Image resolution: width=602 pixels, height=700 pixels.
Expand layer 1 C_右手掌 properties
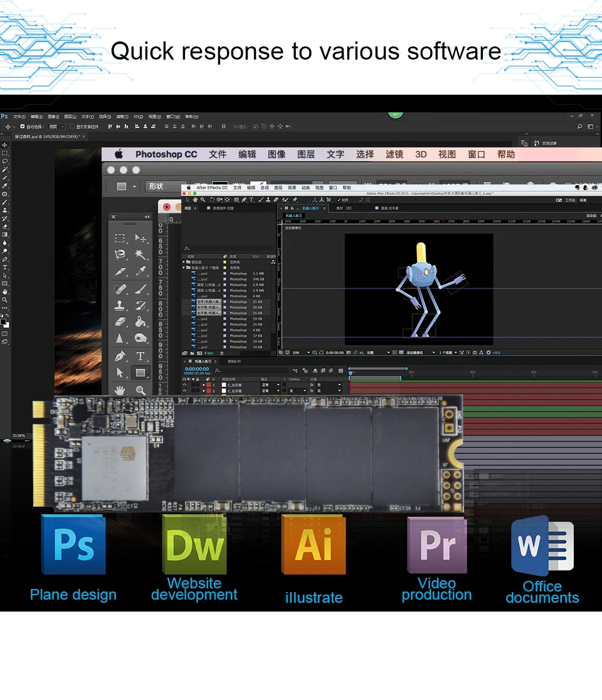(x=204, y=385)
